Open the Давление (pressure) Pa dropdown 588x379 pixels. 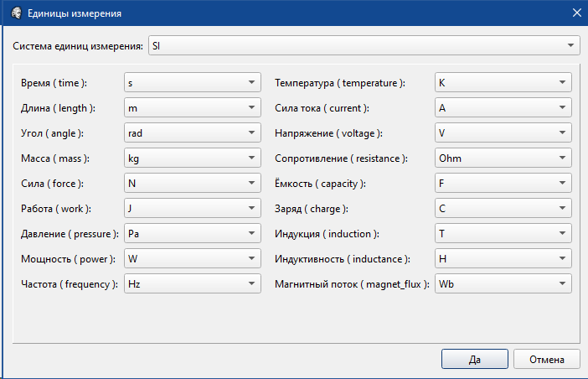(x=192, y=234)
